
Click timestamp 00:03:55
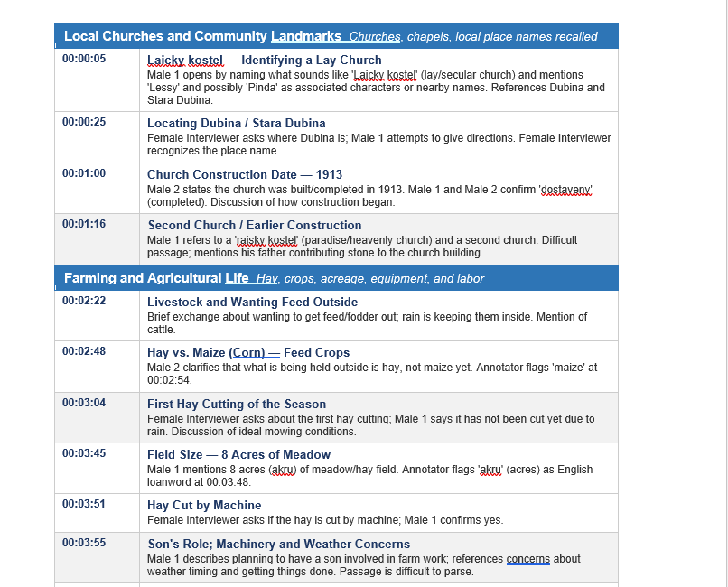pyautogui.click(x=84, y=543)
